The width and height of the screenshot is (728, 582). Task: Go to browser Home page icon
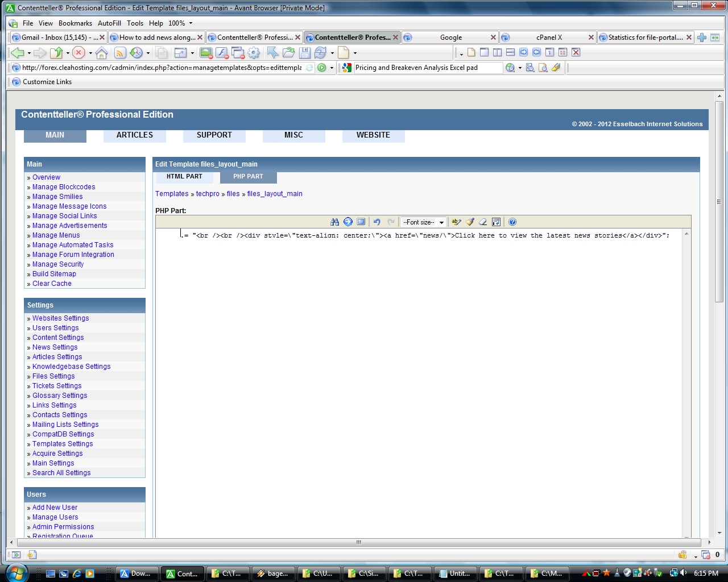click(101, 53)
